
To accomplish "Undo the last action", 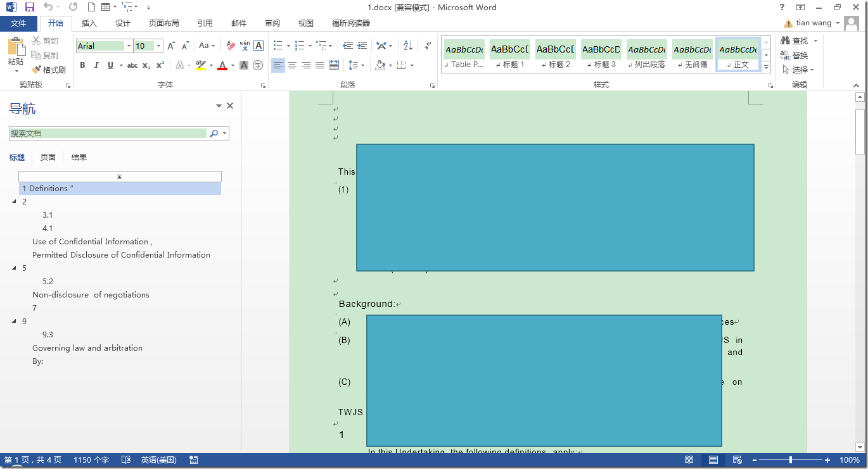I will (49, 7).
